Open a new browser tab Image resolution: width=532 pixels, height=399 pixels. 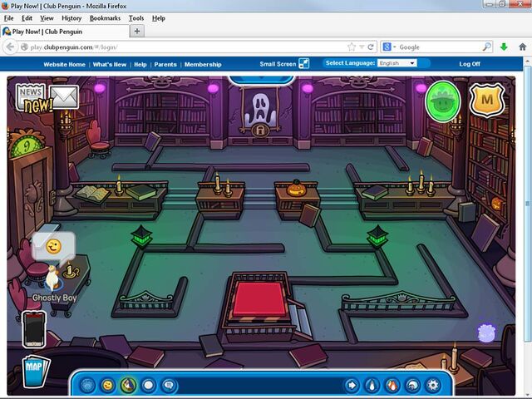pos(137,32)
